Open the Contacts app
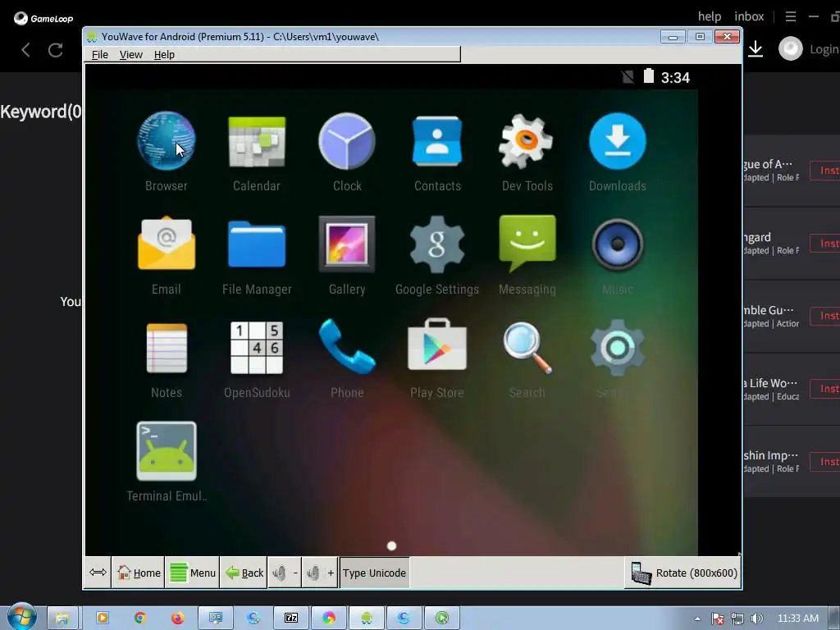 click(x=437, y=142)
